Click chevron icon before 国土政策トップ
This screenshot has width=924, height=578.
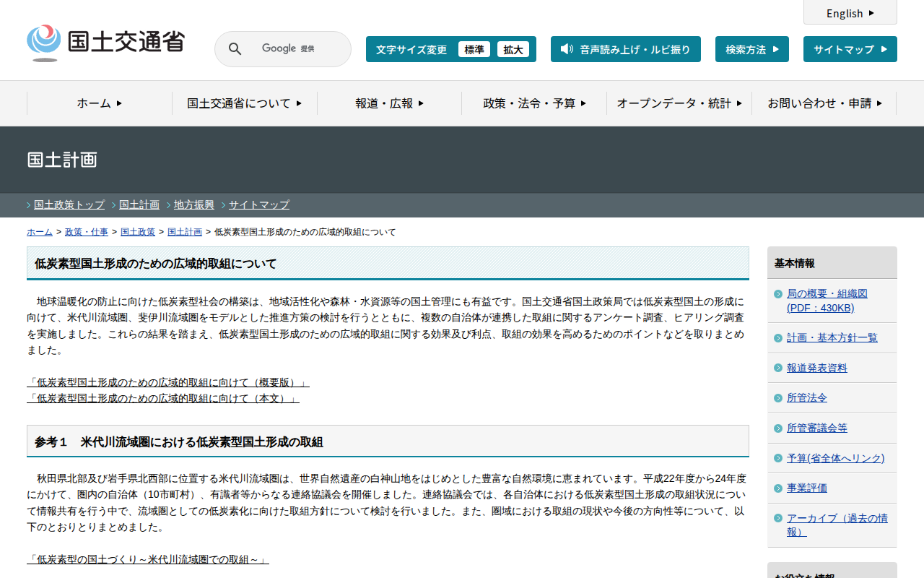click(x=29, y=205)
